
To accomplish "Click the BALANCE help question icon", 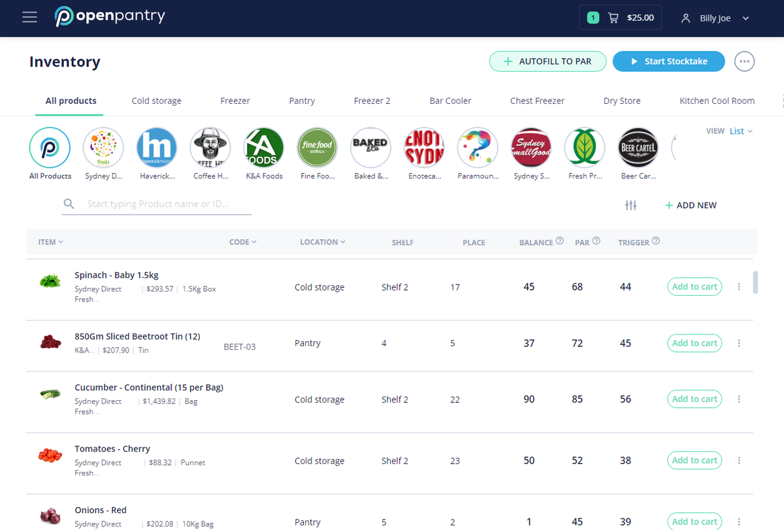I will coord(560,241).
